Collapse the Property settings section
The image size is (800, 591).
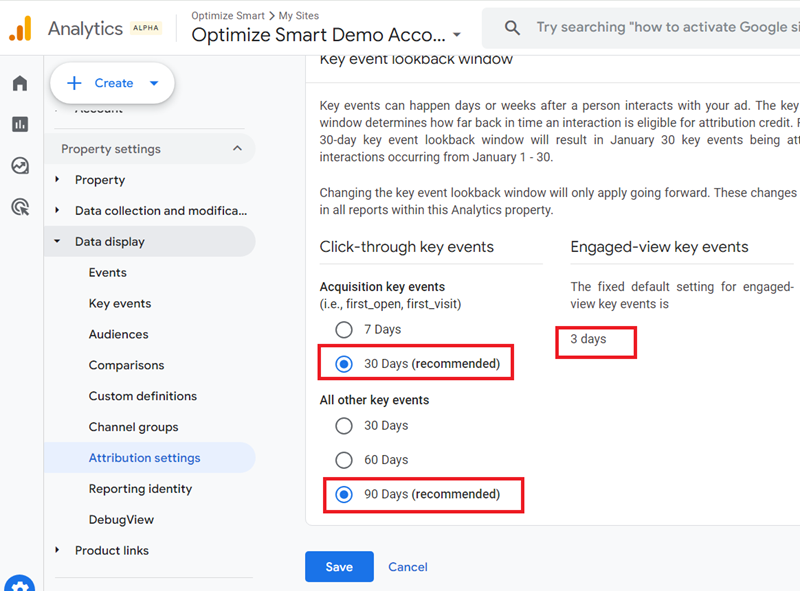click(x=237, y=149)
